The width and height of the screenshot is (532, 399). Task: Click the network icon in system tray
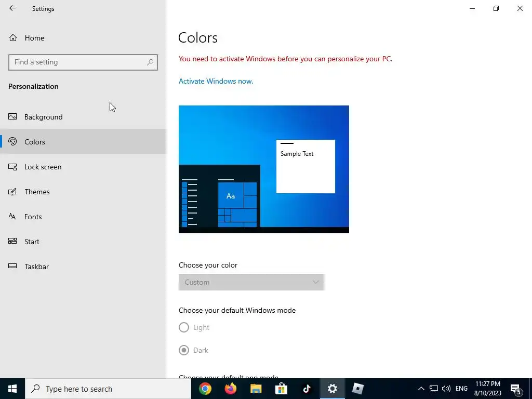pos(434,389)
